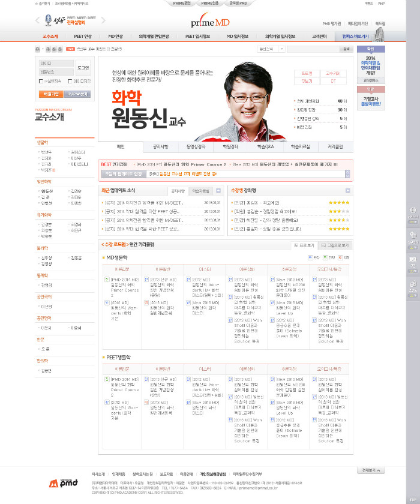Click the 표로 보기 table view toggle
Screen dimensions: 420x504
click(304, 245)
